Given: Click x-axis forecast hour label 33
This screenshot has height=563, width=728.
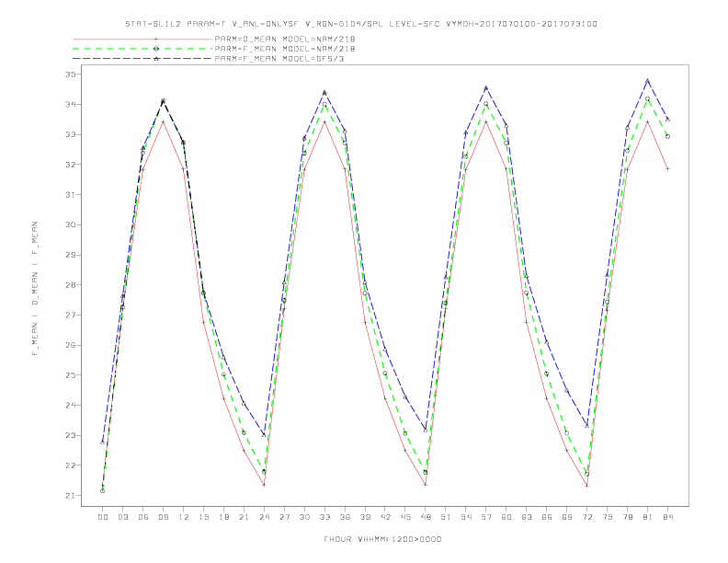Looking at the screenshot, I should [x=324, y=517].
